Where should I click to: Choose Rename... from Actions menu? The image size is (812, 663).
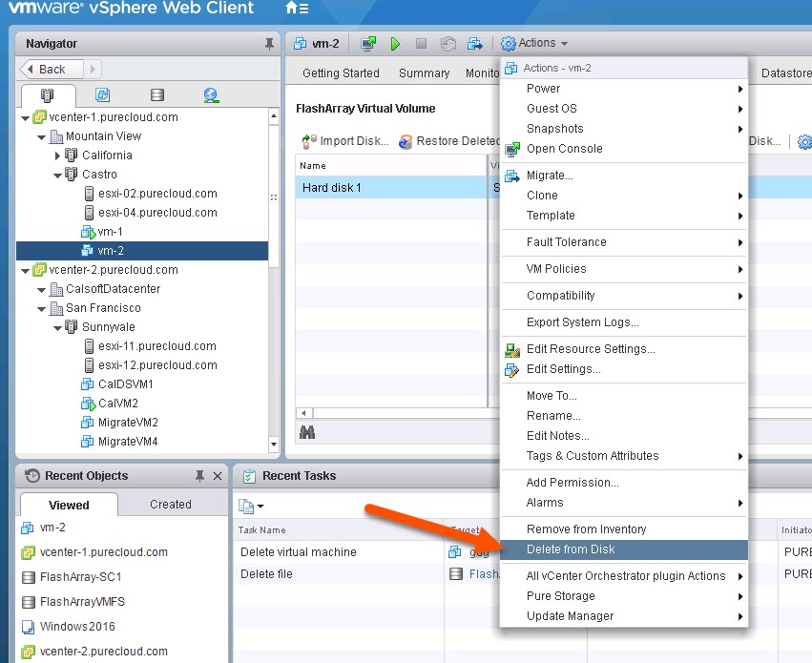[625, 416]
